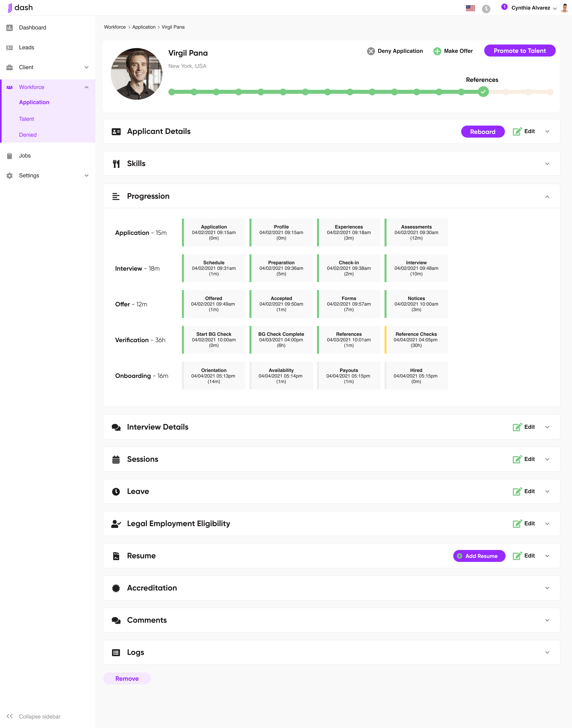Expand the Client menu chevron
Viewport: 572px width, 728px height.
86,67
